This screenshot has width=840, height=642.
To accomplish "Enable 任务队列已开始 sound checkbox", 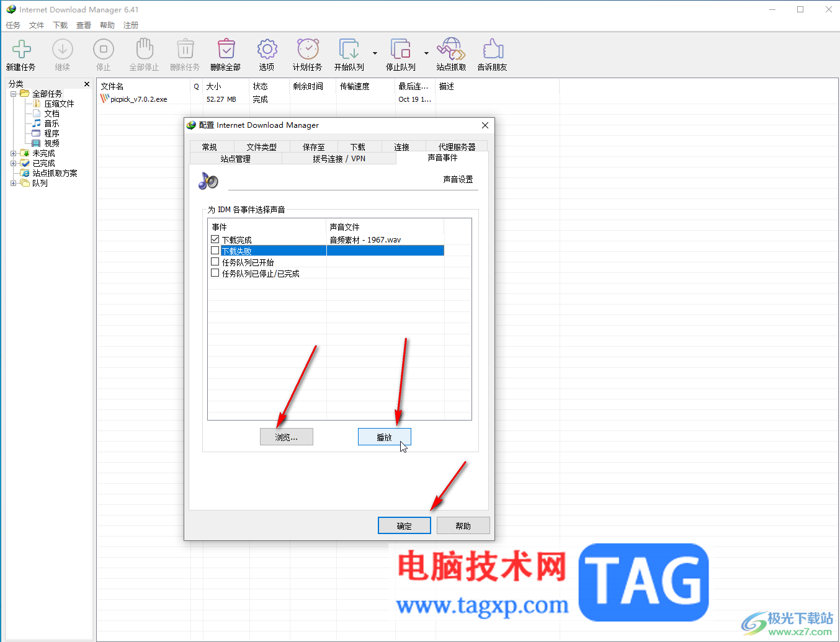I will [x=215, y=262].
